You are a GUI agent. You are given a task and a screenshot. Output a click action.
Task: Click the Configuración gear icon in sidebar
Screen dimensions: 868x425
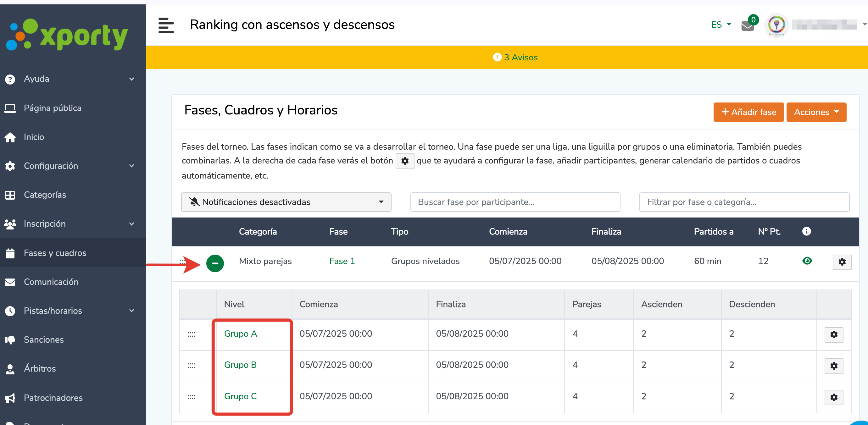tap(10, 166)
